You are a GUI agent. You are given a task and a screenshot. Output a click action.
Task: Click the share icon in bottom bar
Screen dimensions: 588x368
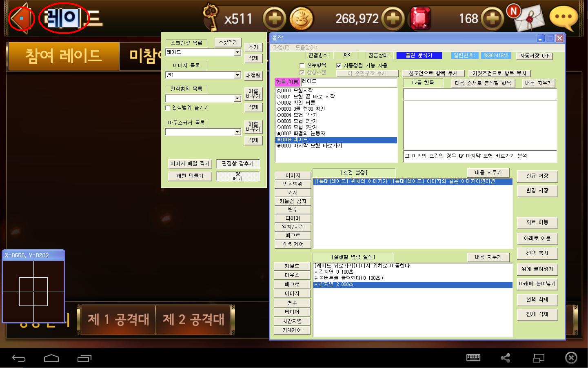pos(505,358)
